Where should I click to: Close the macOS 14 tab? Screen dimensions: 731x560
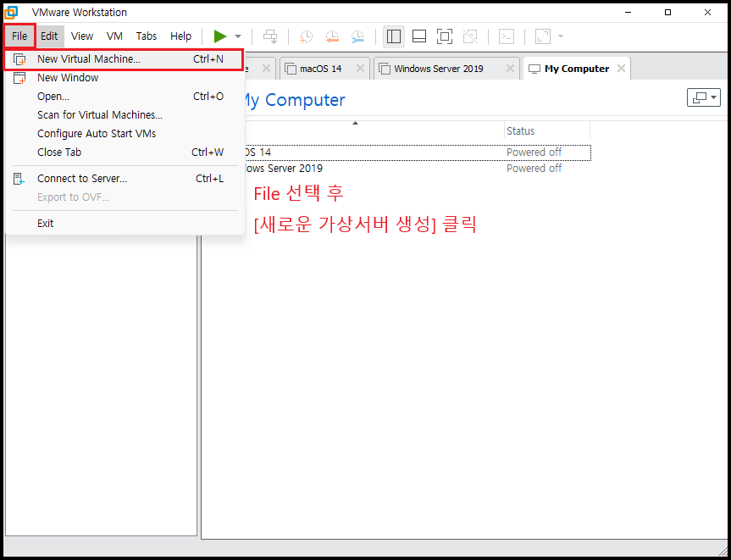[x=360, y=69]
